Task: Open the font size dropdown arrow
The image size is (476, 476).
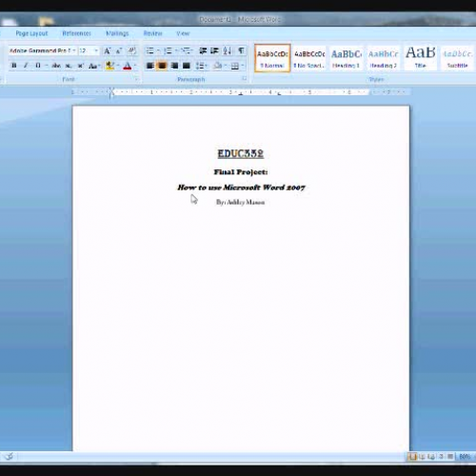Action: point(96,50)
